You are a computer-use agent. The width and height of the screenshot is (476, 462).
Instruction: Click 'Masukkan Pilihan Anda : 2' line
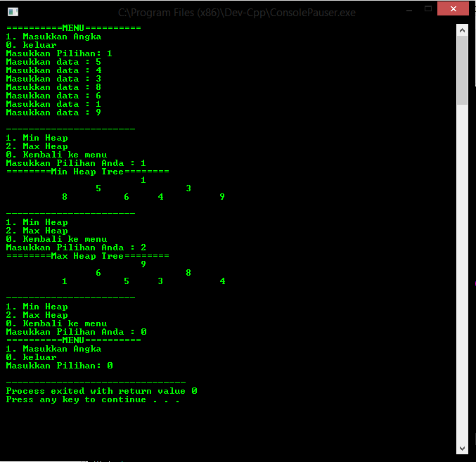click(76, 248)
